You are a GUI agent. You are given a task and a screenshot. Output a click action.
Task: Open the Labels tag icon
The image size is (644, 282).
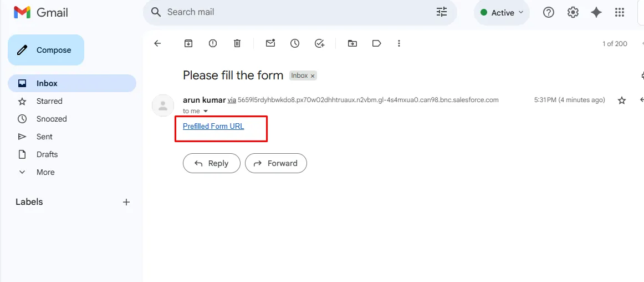pos(377,43)
